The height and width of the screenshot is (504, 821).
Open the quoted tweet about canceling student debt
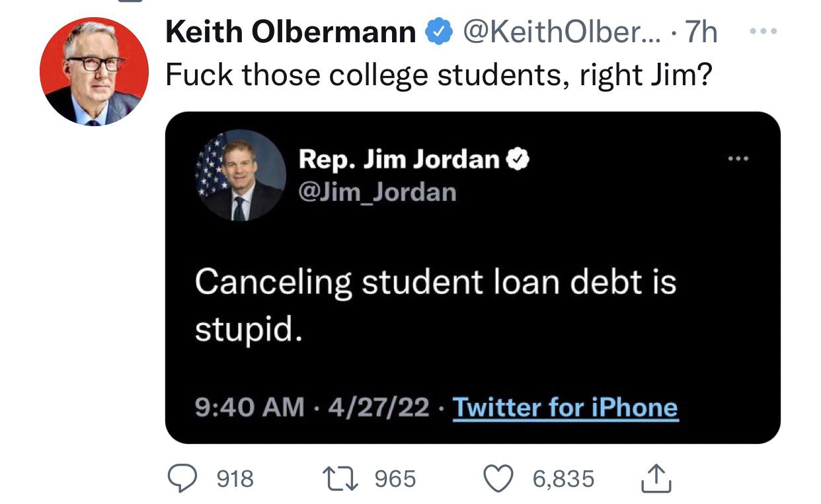pyautogui.click(x=473, y=277)
